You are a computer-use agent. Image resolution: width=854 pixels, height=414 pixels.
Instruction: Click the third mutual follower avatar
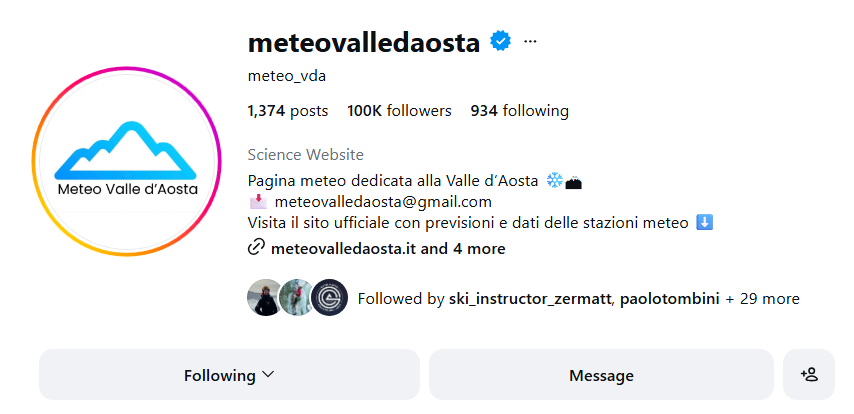(329, 298)
